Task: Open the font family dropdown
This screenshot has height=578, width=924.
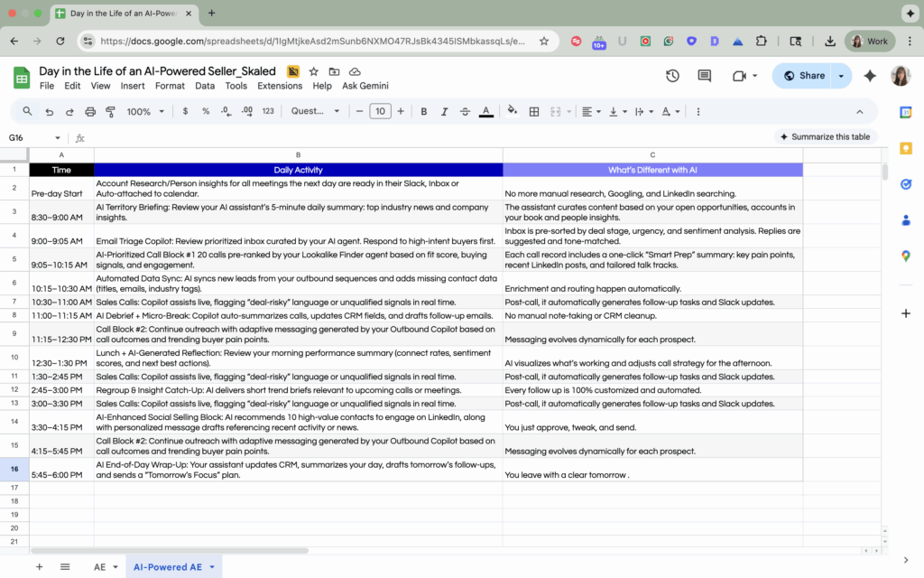Action: tap(315, 111)
